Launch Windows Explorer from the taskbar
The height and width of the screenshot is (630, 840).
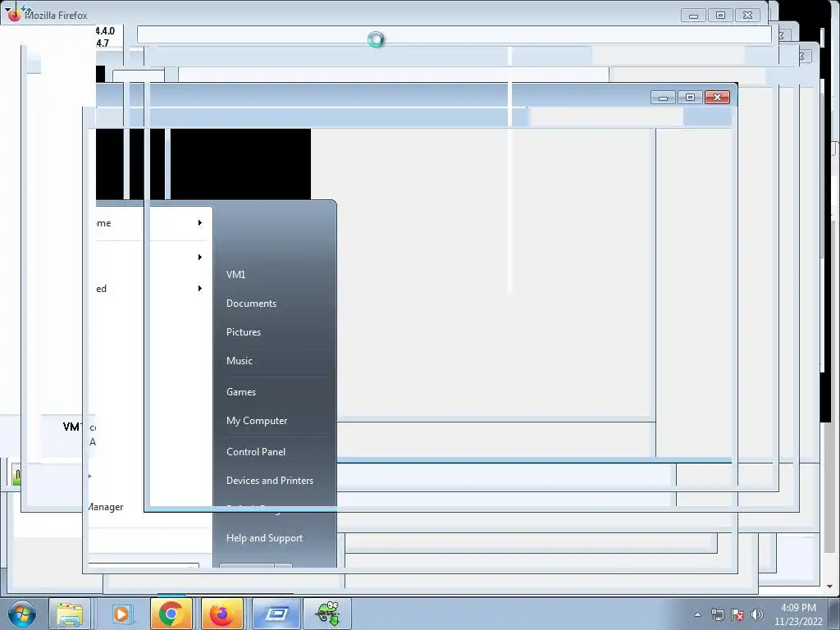(70, 614)
